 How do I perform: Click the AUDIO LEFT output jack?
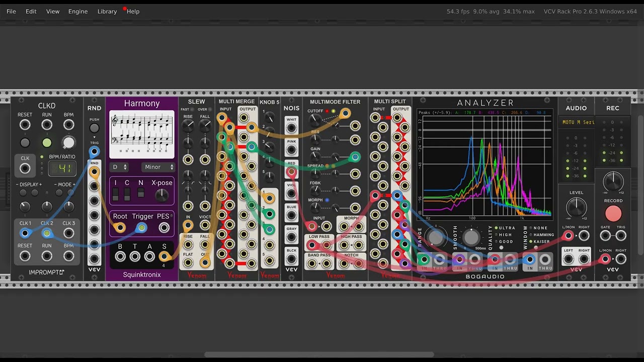(569, 259)
